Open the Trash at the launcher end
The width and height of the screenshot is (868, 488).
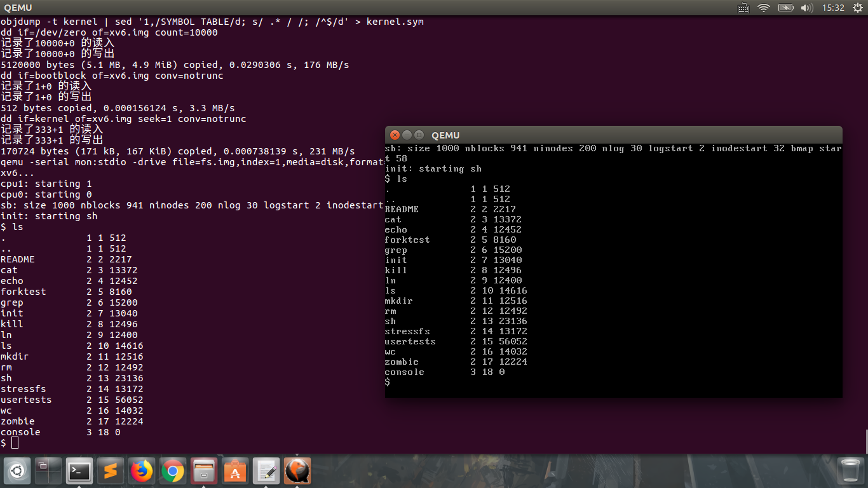tap(850, 471)
